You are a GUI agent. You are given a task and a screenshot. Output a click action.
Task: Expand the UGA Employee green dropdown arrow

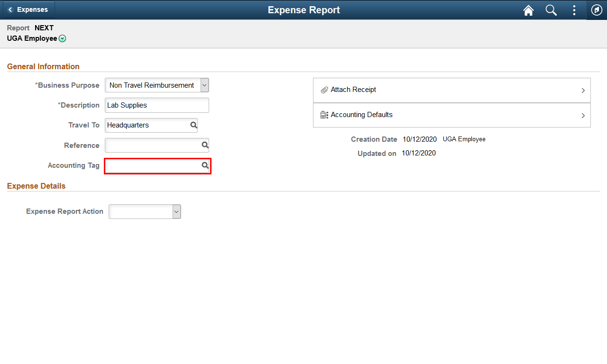(63, 39)
